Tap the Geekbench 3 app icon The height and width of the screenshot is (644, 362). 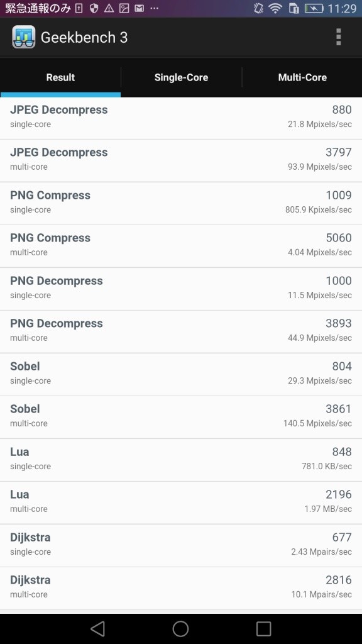(23, 37)
